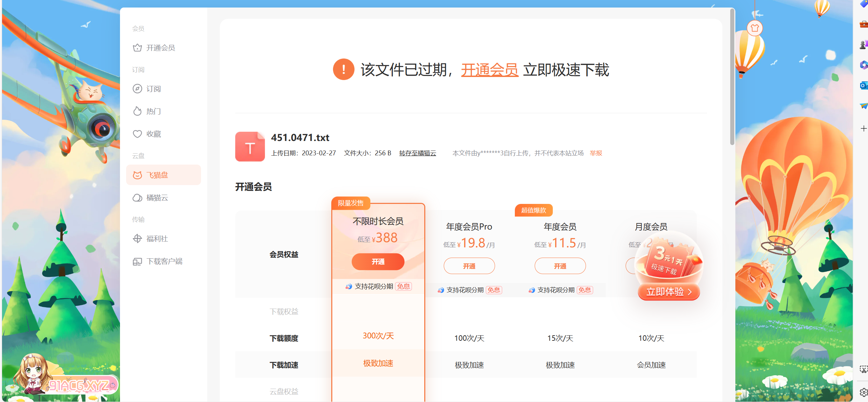
Task: Go to the 订阅 section
Action: point(153,89)
